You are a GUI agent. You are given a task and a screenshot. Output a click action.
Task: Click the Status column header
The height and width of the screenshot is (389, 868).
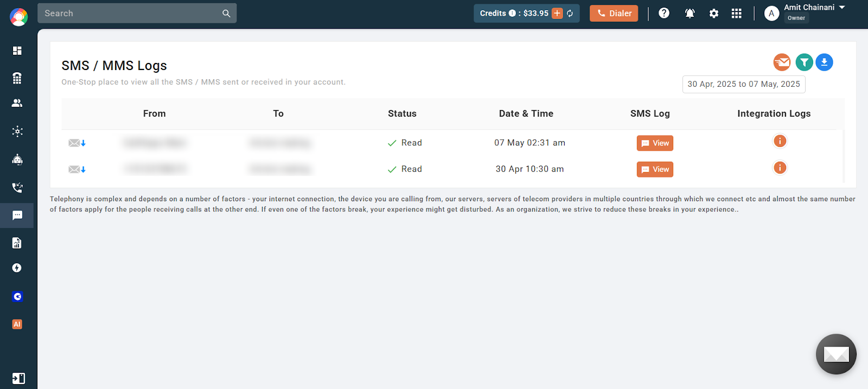tap(402, 113)
